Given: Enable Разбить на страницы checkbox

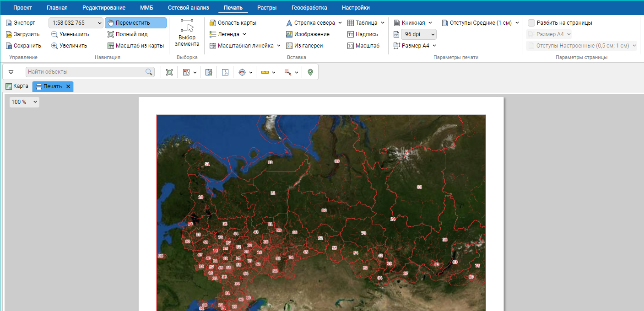Looking at the screenshot, I should (x=531, y=23).
